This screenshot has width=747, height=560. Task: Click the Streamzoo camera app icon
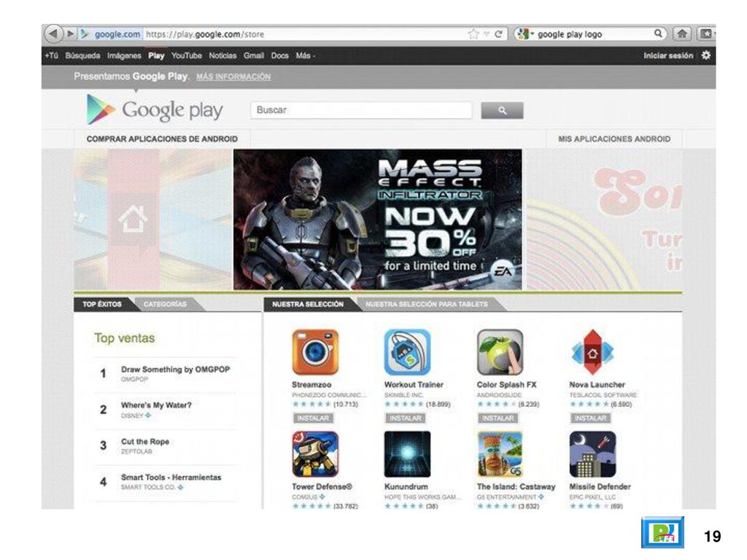point(315,352)
